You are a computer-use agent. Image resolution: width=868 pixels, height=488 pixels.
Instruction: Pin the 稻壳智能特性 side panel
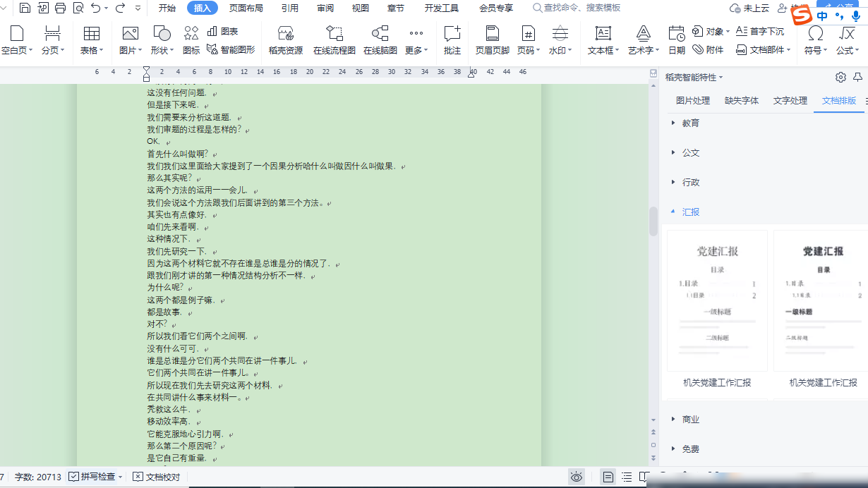(857, 78)
